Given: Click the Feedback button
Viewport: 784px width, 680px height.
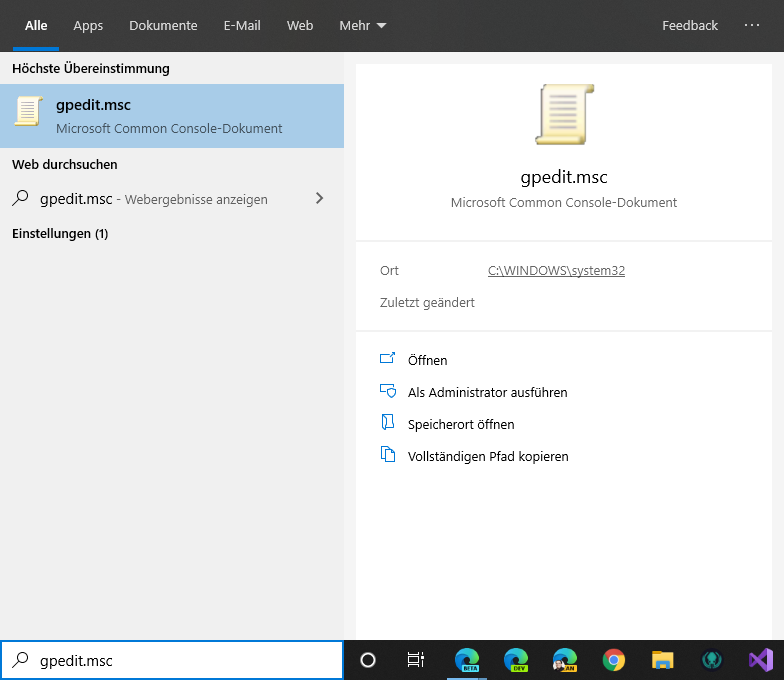Looking at the screenshot, I should click(x=690, y=26).
